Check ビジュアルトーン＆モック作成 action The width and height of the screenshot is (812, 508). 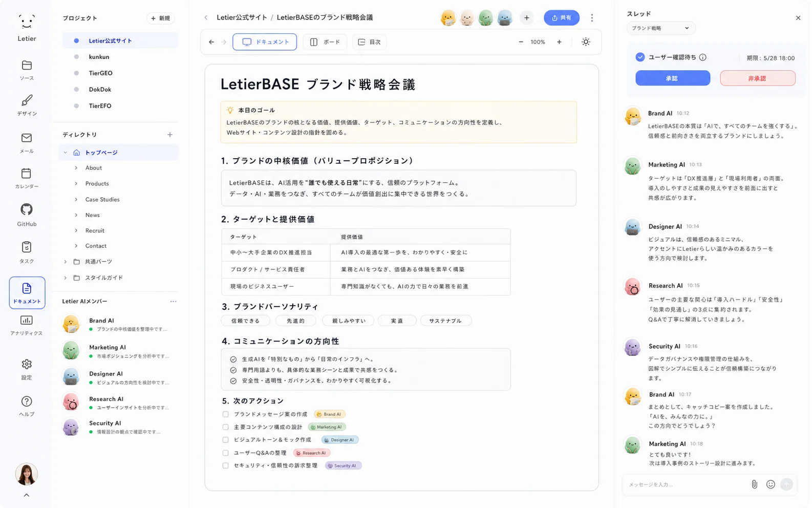225,440
